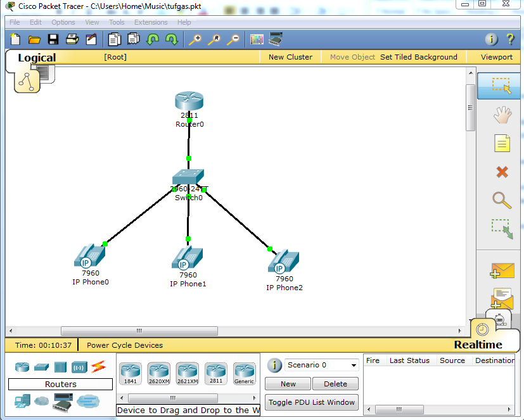The width and height of the screenshot is (524, 420).
Task: Open the View menu
Action: click(x=92, y=22)
